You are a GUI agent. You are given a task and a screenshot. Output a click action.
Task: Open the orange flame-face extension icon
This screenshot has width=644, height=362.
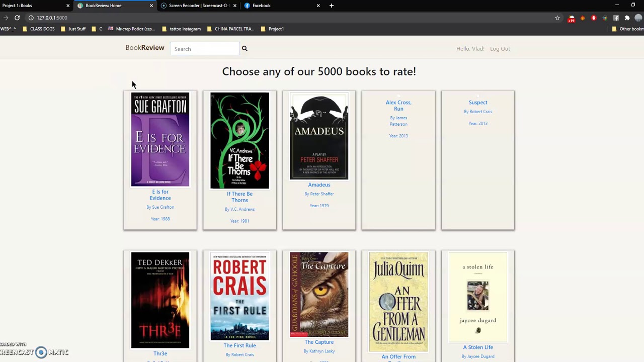(x=583, y=18)
